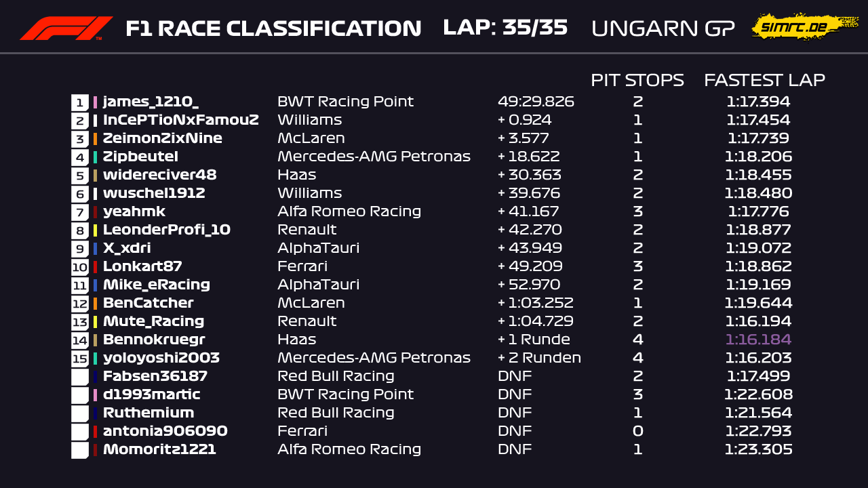
Task: Click the blank position badge beside Fabsen36187
Action: 80,377
